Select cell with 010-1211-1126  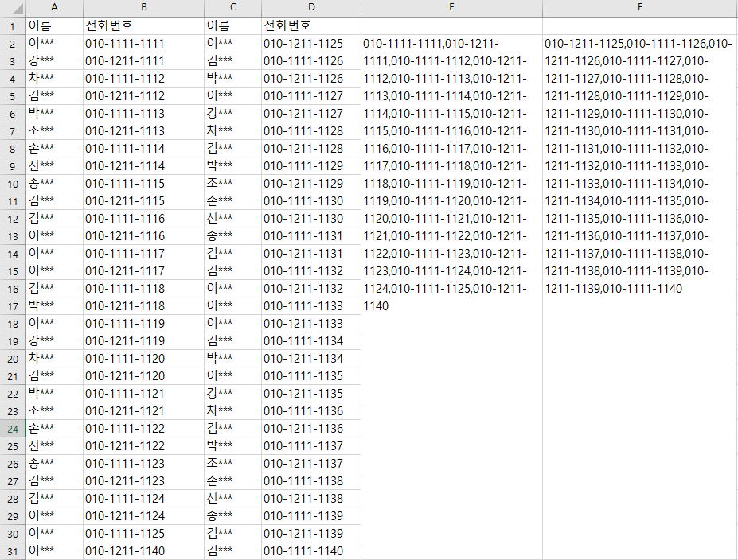click(311, 78)
